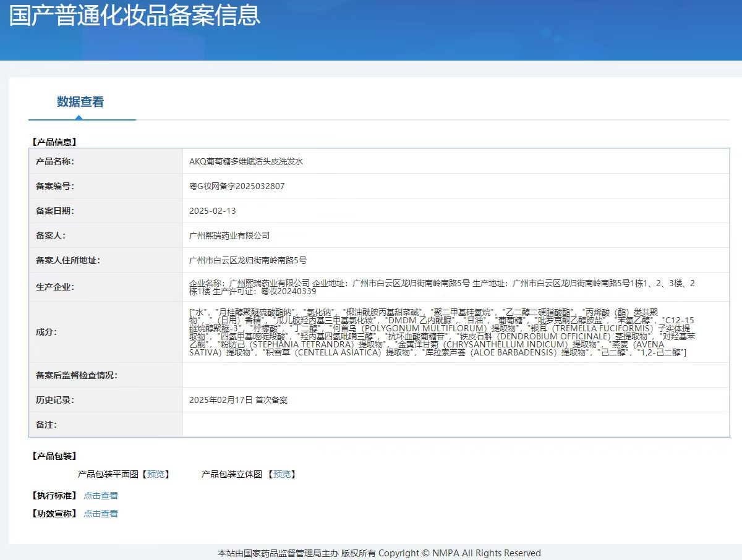Click the empty 备注 cell
Viewport: 742px width, 560px height.
point(455,425)
